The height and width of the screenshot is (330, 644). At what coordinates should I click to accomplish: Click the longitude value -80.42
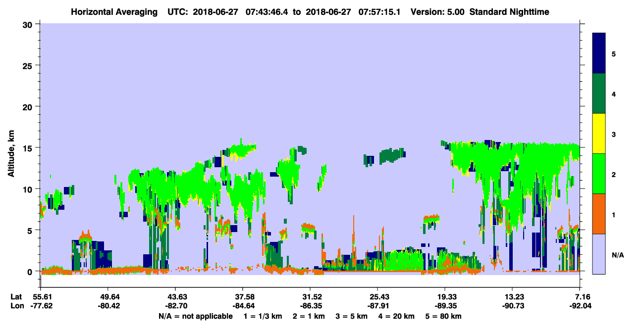point(108,306)
